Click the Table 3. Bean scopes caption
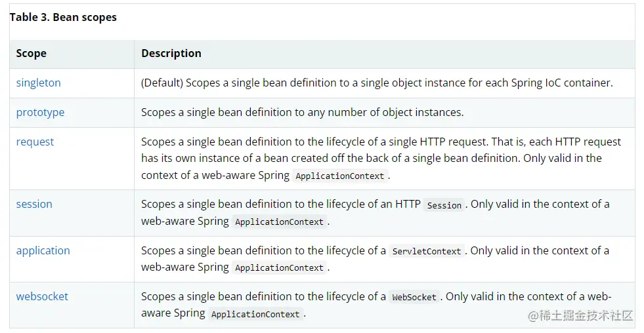Screen dimensions: 644x333 click(x=63, y=18)
